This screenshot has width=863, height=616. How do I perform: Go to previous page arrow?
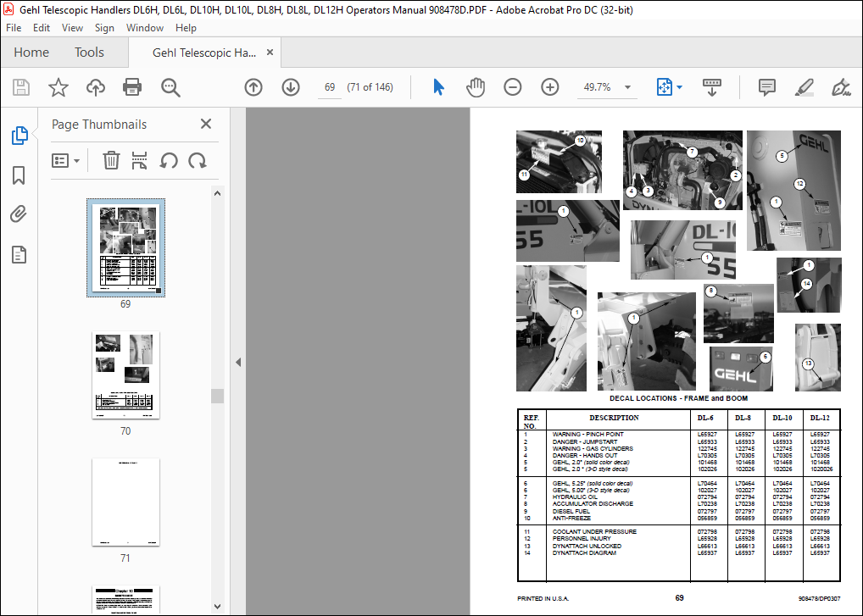click(x=253, y=87)
